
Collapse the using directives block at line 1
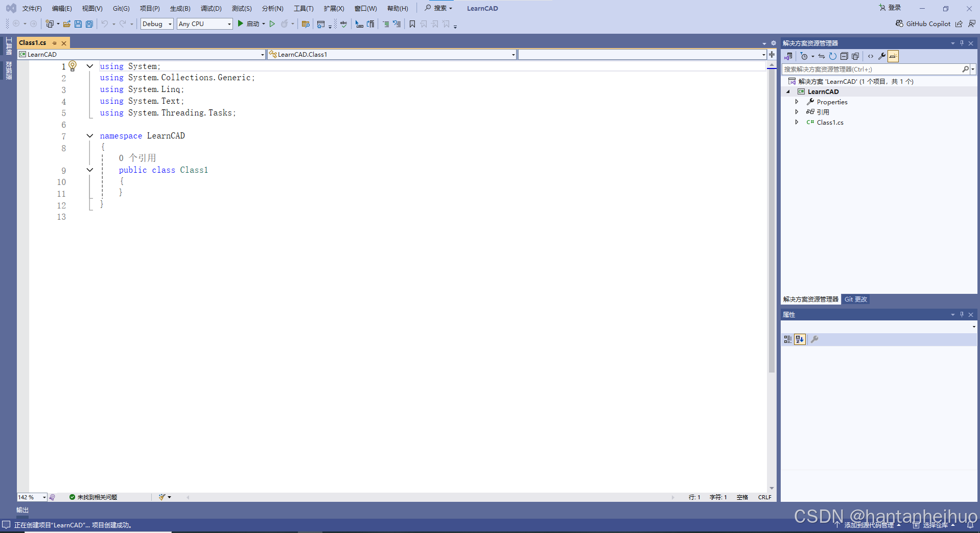(x=90, y=66)
